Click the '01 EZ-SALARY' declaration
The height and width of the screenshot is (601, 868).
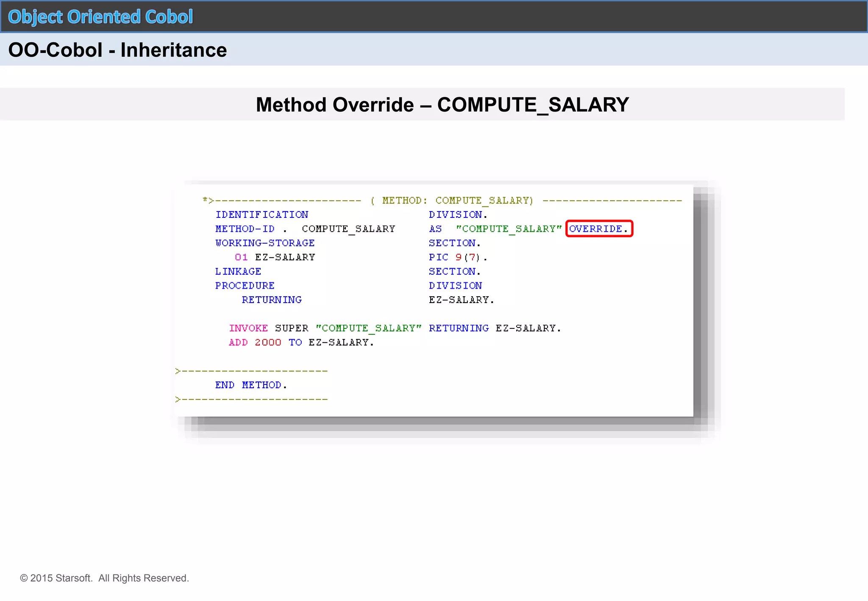tap(275, 257)
